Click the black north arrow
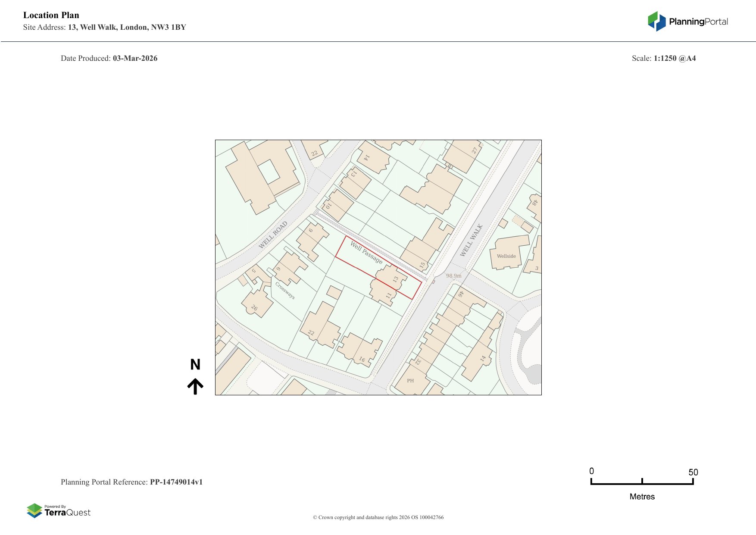 [x=195, y=386]
